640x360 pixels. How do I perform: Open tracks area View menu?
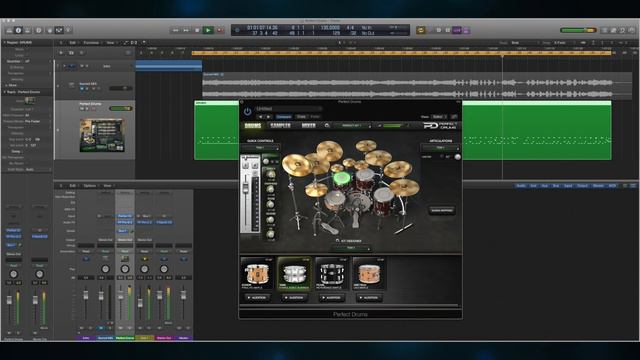pyautogui.click(x=110, y=42)
